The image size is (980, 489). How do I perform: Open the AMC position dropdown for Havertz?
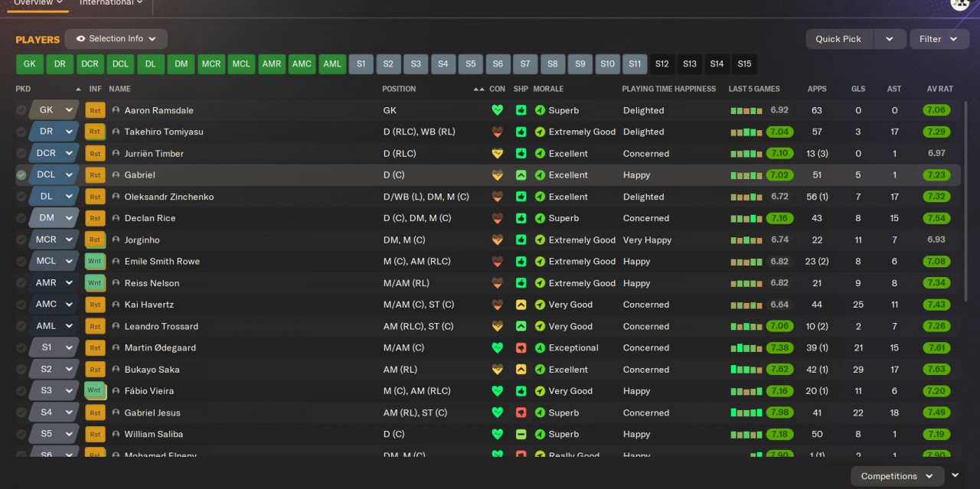pos(70,305)
